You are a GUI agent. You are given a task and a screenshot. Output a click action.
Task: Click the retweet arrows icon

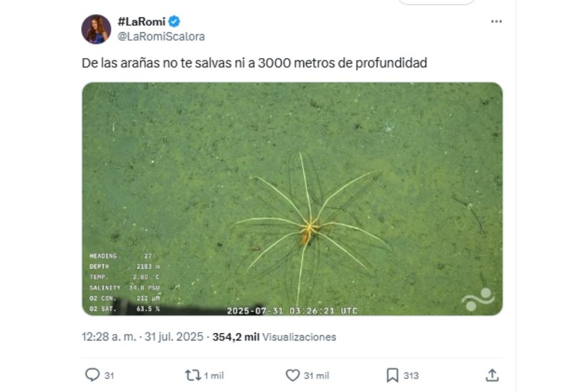193,375
